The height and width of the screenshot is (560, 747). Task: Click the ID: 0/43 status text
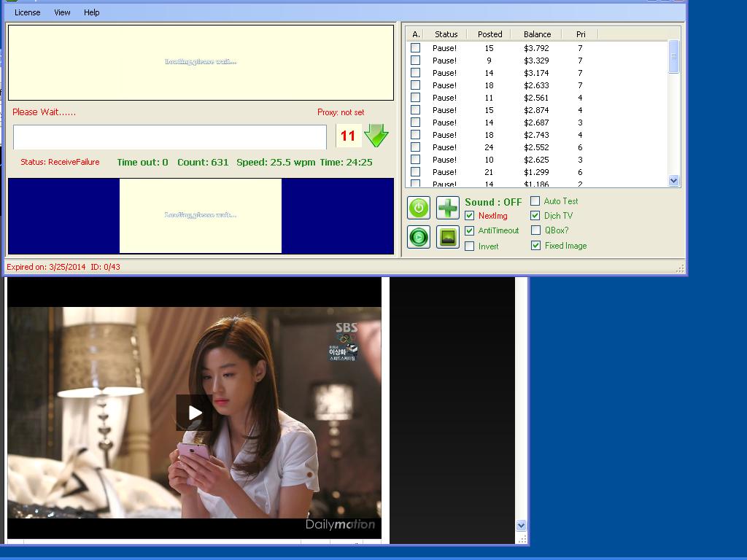(x=105, y=267)
